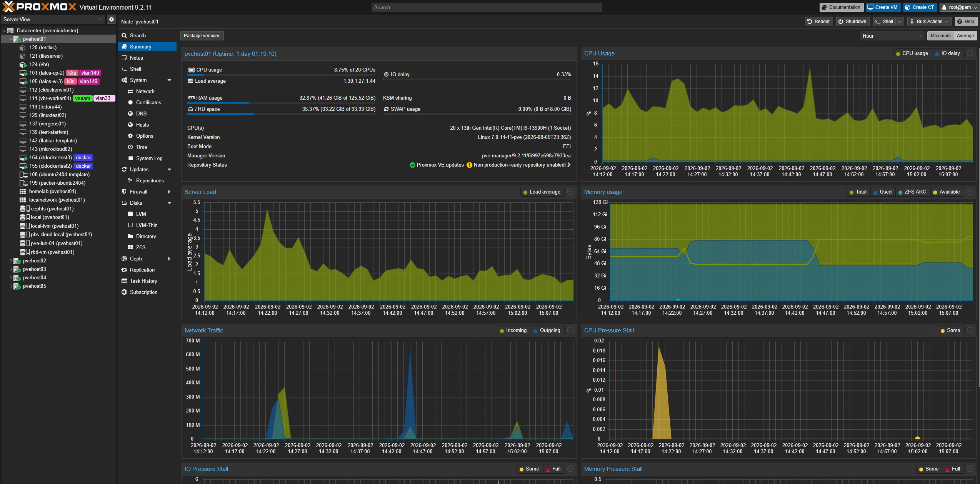This screenshot has height=484, width=980.
Task: Collapse the CPU Usage chart panel
Action: [970, 53]
